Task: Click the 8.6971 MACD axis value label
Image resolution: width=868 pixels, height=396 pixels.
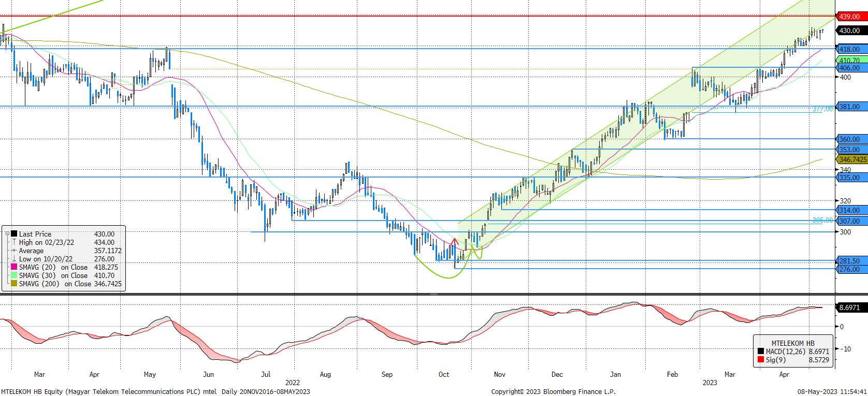Action: point(852,307)
